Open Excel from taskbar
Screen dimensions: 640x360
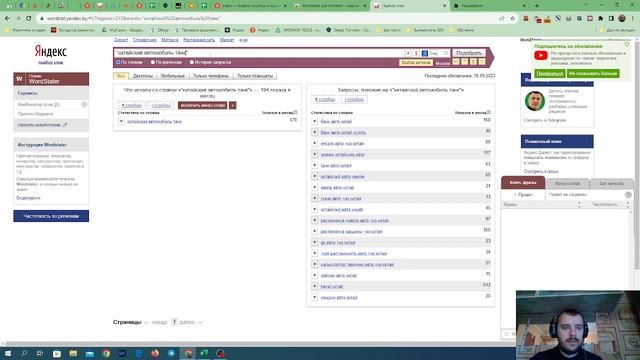[204, 353]
